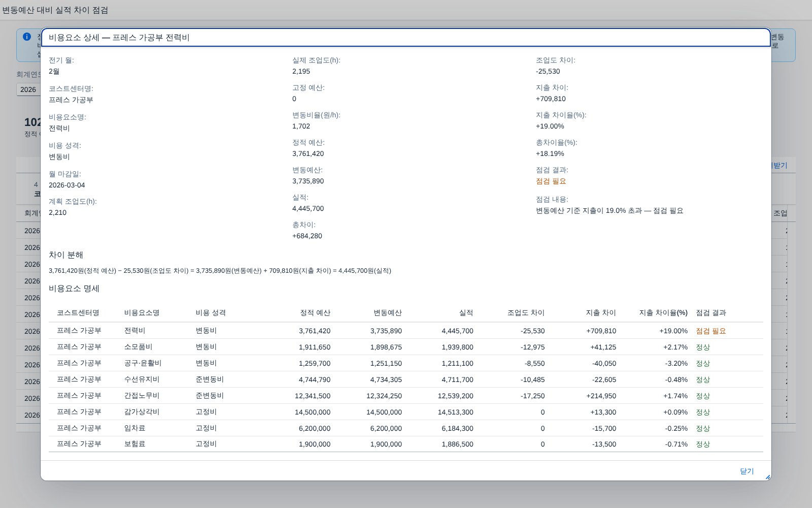The height and width of the screenshot is (508, 812).
Task: Click the 2026 fiscal year field behind the dialog
Action: pos(28,89)
